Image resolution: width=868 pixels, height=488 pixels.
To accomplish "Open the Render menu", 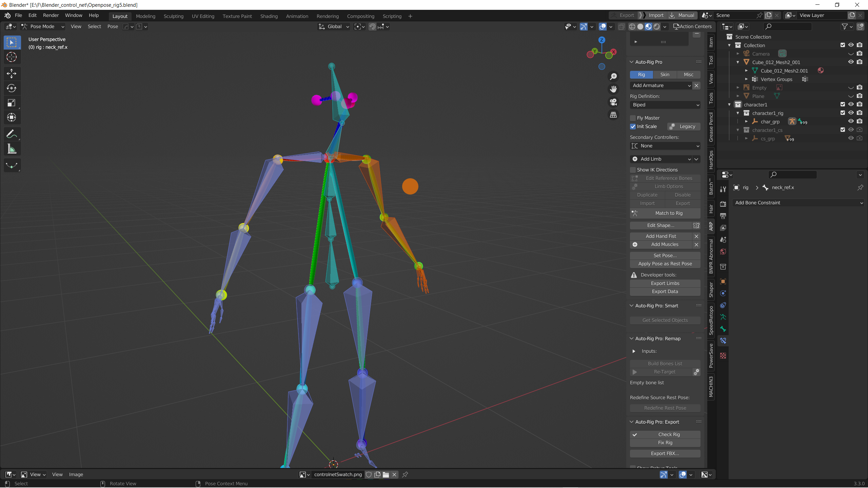I will pyautogui.click(x=51, y=15).
